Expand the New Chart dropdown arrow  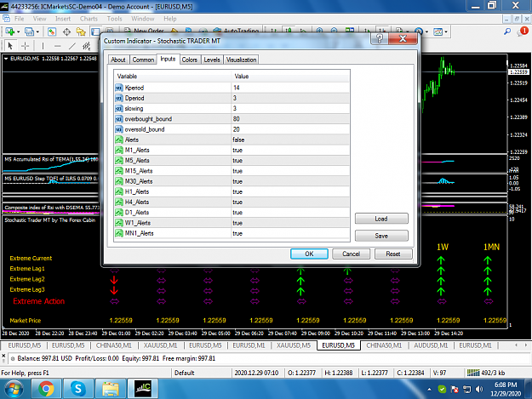(x=19, y=31)
